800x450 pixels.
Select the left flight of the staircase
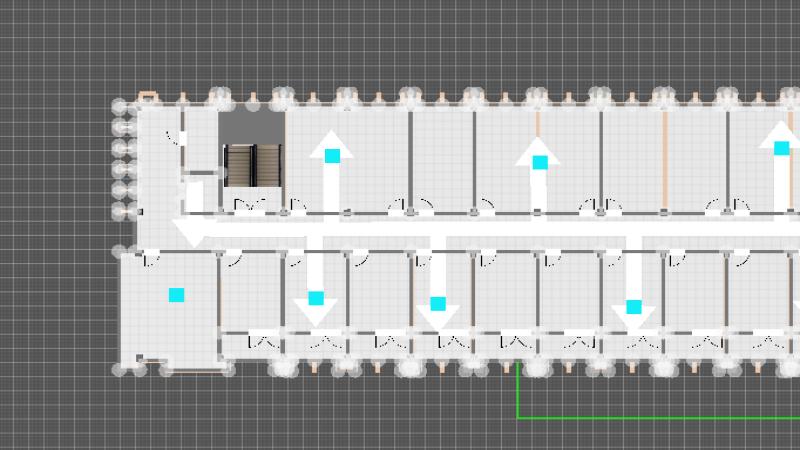[239, 166]
